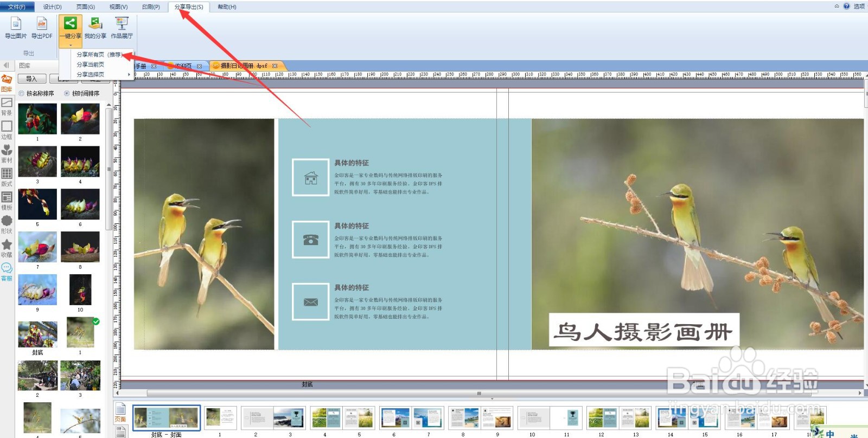This screenshot has width=868, height=438.
Task: Collapse the ribbon using the top-right caret
Action: (x=837, y=7)
